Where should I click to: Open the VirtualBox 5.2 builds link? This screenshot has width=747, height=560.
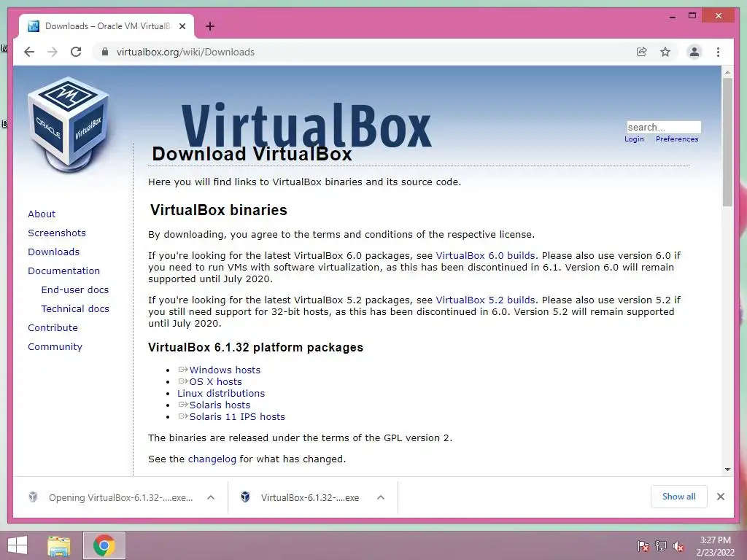click(x=485, y=300)
